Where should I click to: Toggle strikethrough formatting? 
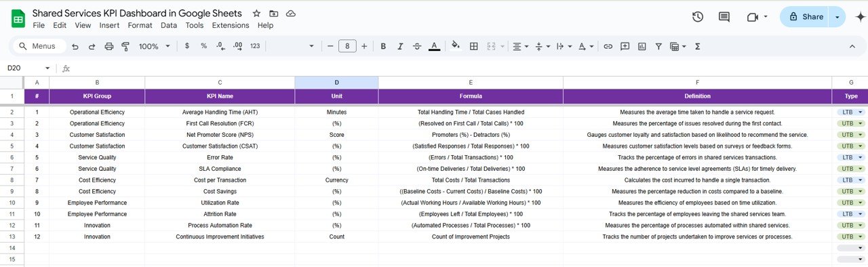tap(417, 46)
